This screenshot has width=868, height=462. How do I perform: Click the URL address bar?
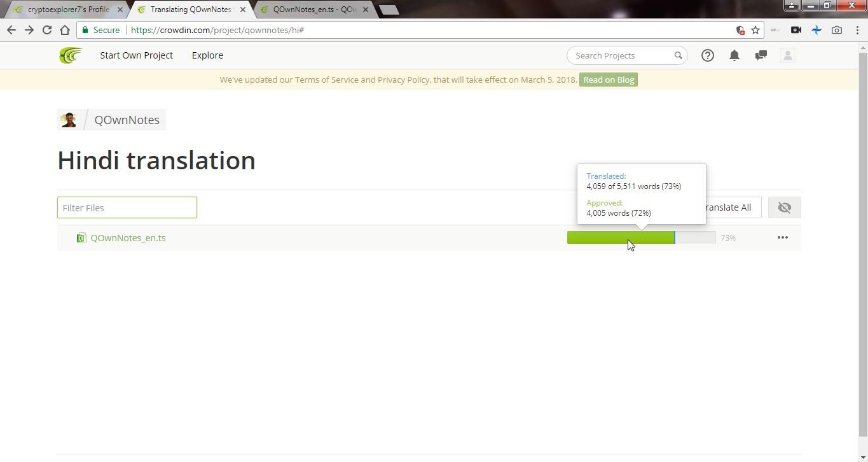coord(420,30)
